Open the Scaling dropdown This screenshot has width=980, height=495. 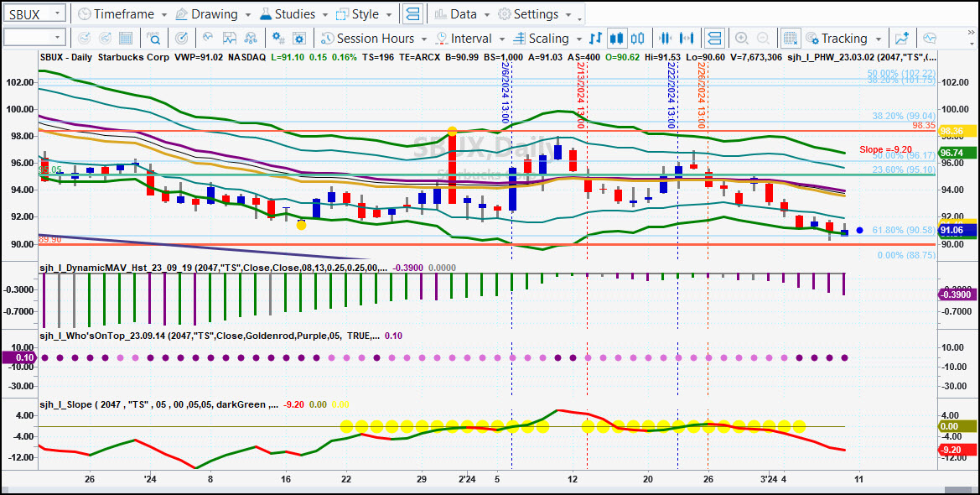click(547, 38)
